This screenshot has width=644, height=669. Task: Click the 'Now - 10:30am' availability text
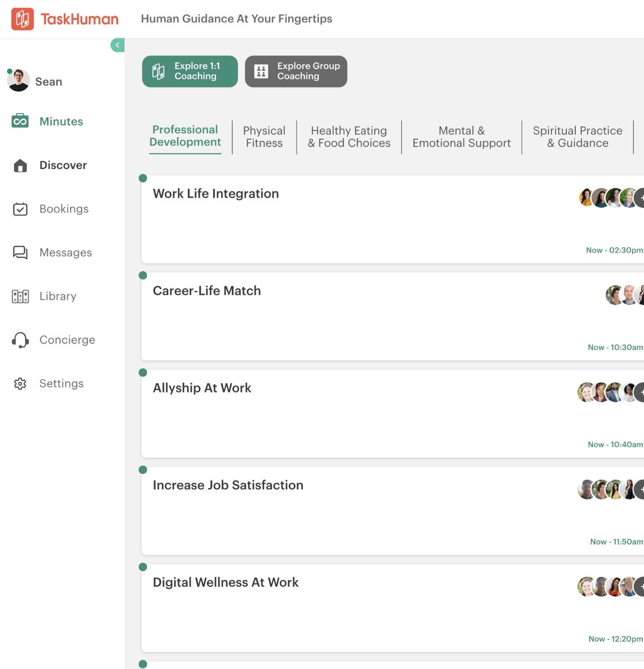615,347
